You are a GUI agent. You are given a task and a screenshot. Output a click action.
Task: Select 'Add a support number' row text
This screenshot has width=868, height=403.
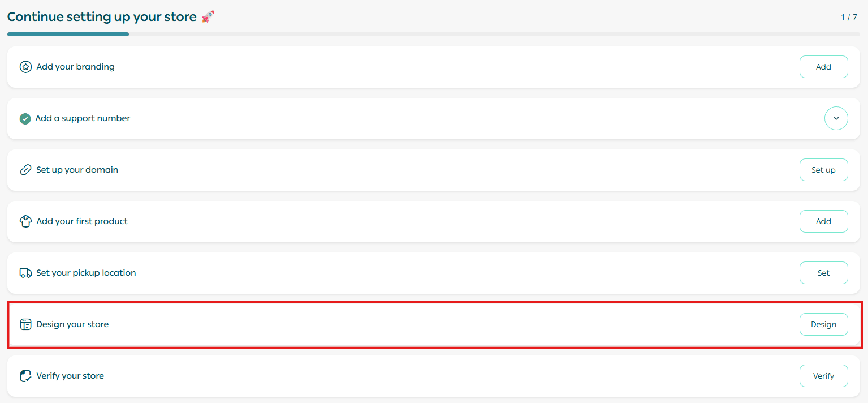83,118
